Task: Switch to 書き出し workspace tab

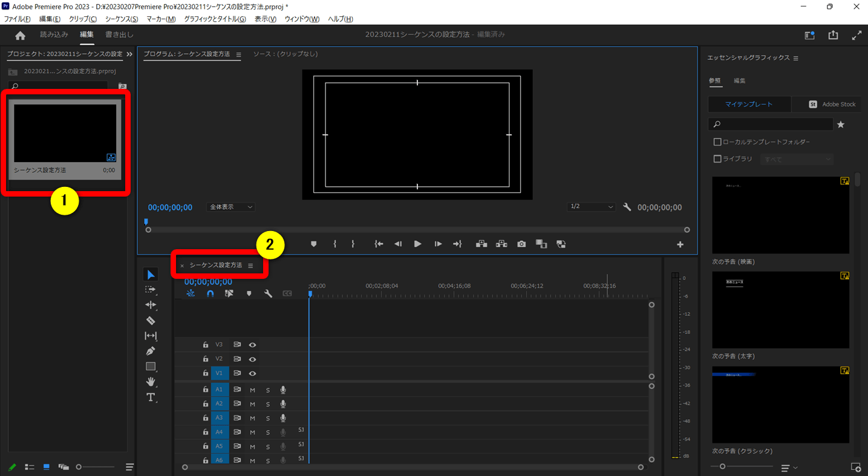Action: [119, 35]
